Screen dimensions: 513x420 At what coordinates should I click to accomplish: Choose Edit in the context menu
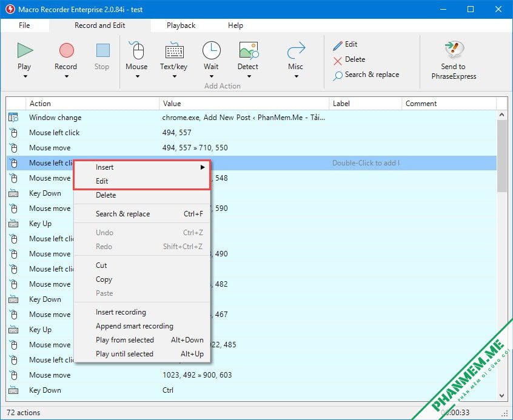142,181
